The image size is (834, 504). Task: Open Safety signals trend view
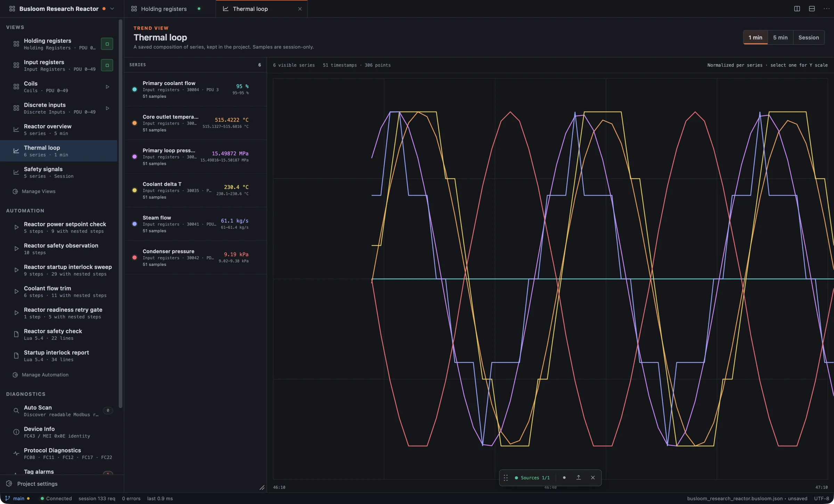point(59,172)
